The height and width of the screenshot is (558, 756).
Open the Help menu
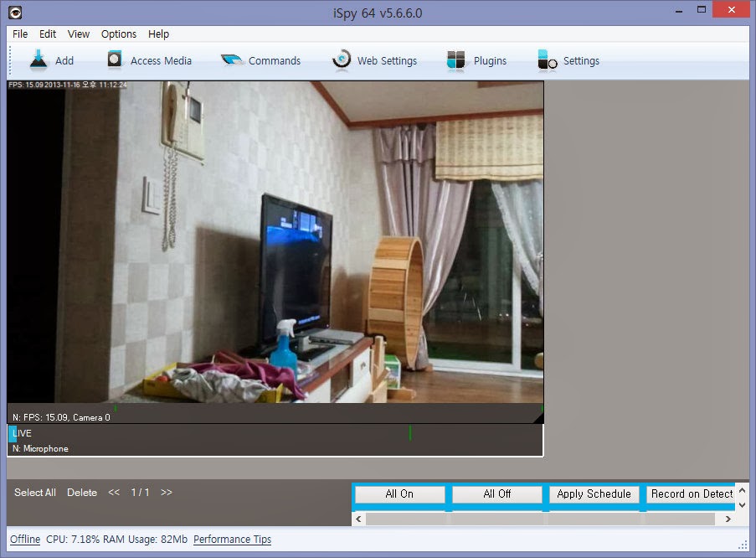(x=158, y=34)
